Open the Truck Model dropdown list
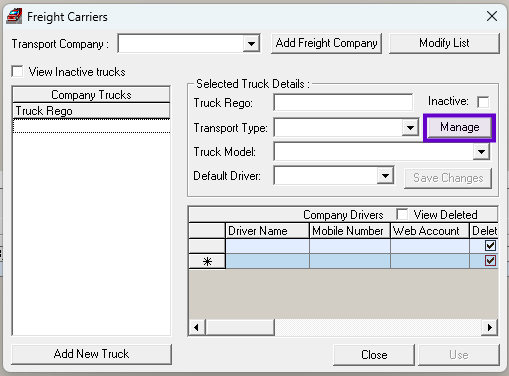Viewport: 509px width, 376px height. (481, 152)
